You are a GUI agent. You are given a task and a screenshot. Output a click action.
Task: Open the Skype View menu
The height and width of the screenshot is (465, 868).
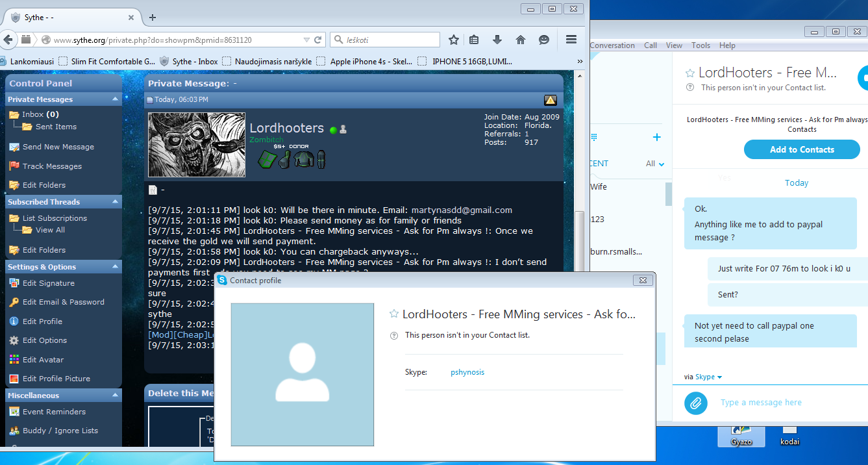675,45
